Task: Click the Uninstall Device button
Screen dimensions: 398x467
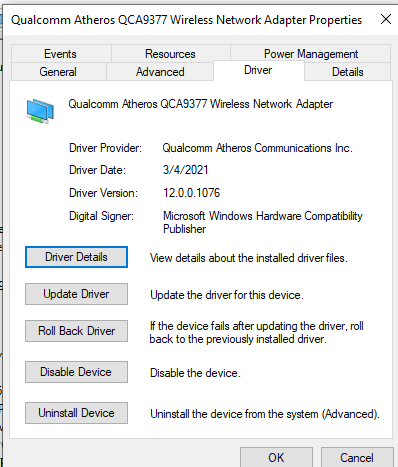Action: [x=76, y=413]
